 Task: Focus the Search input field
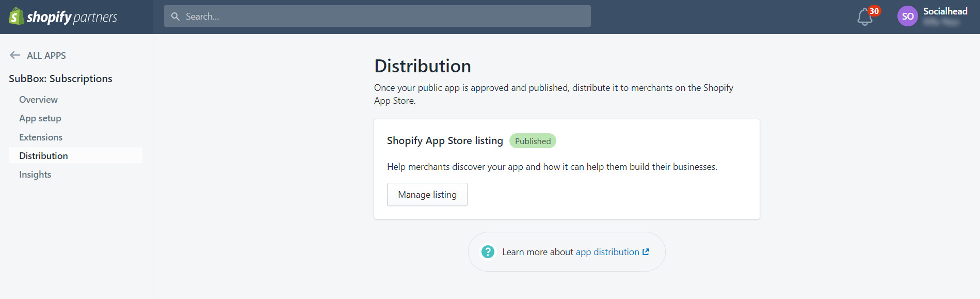(377, 16)
